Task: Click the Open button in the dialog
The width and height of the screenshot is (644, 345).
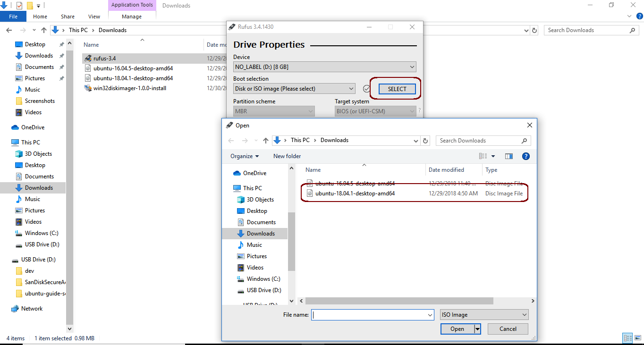Action: click(457, 329)
